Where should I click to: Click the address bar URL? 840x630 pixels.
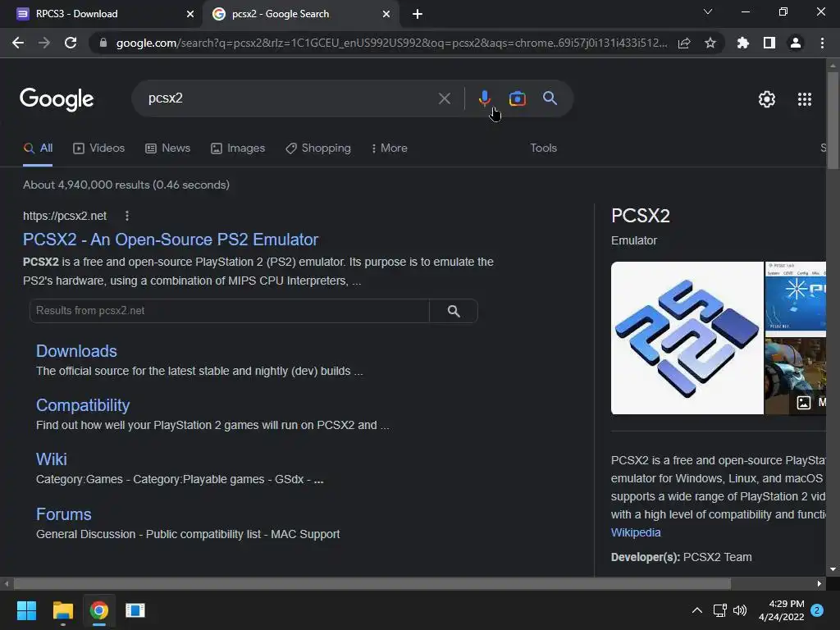(391, 43)
